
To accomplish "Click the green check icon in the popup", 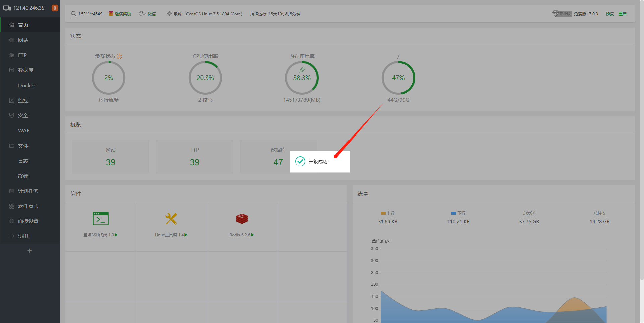I will (x=300, y=161).
